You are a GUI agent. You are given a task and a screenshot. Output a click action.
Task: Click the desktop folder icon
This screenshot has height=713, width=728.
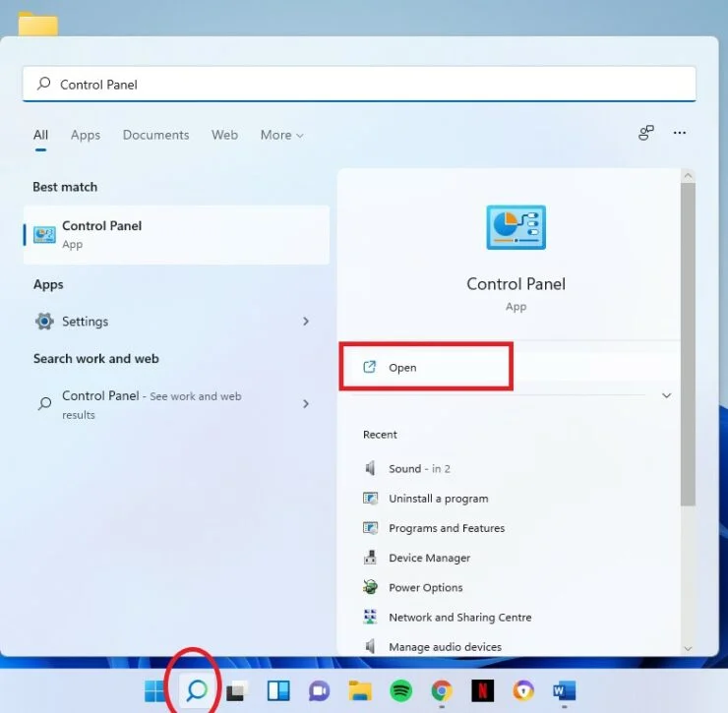click(38, 24)
